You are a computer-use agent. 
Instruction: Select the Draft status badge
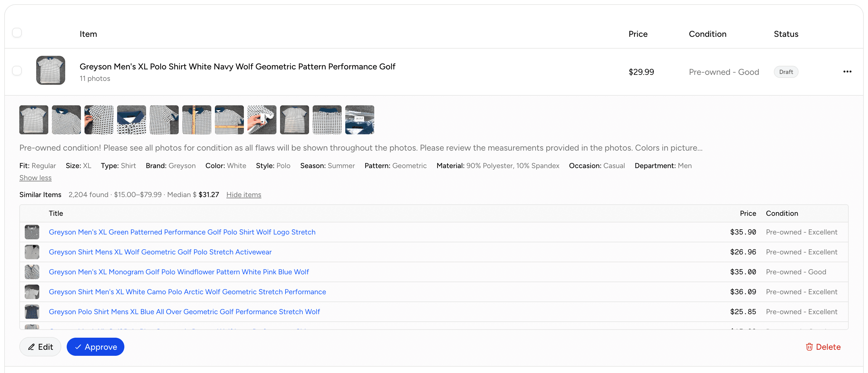[786, 72]
